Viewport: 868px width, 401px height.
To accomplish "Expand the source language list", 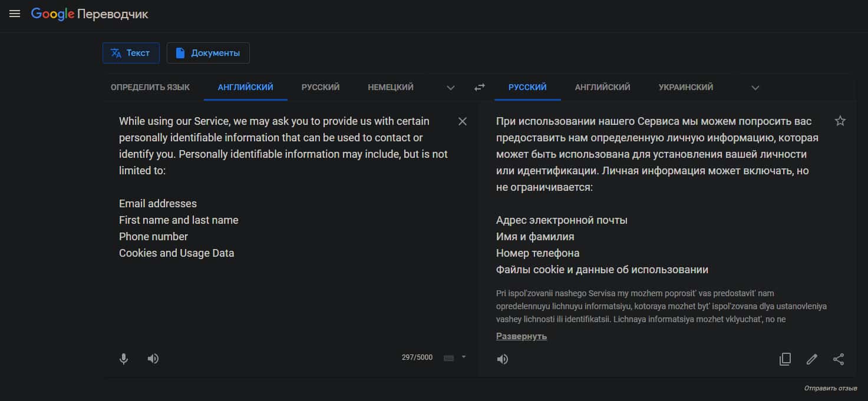I will tap(451, 88).
